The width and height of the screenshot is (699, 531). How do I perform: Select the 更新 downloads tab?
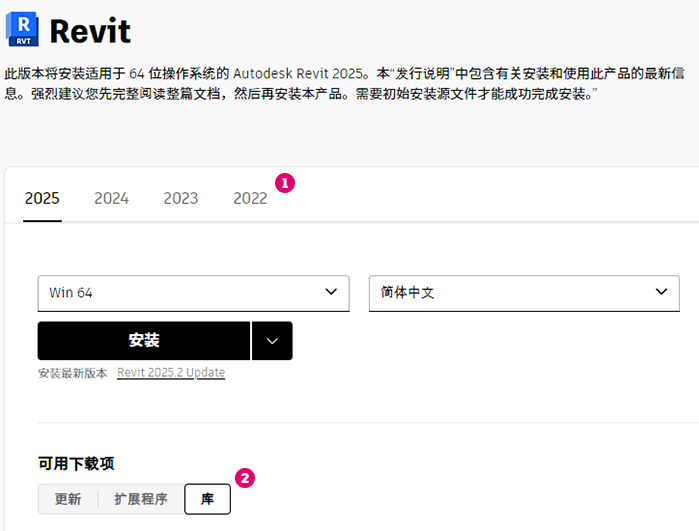click(68, 499)
